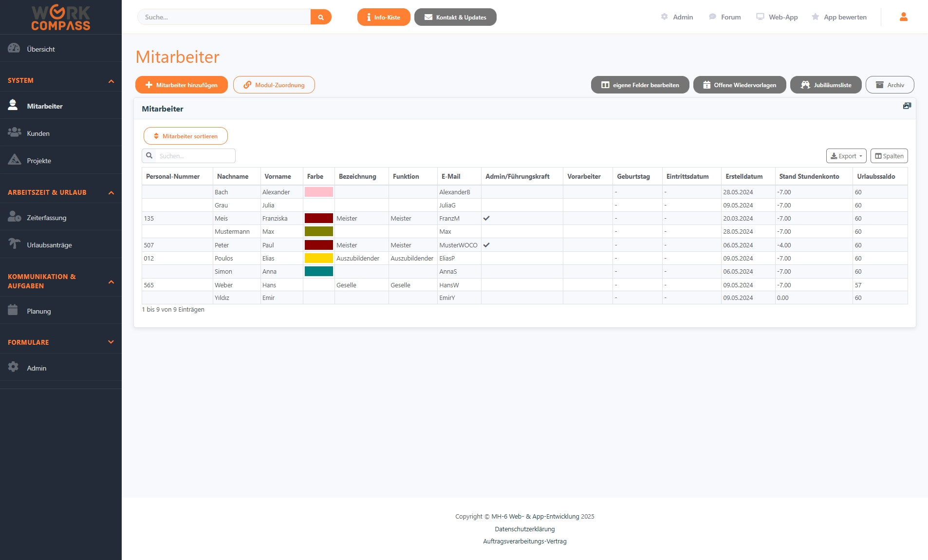The image size is (928, 560).
Task: Click Alexander Bach's pink color swatch
Action: click(319, 192)
